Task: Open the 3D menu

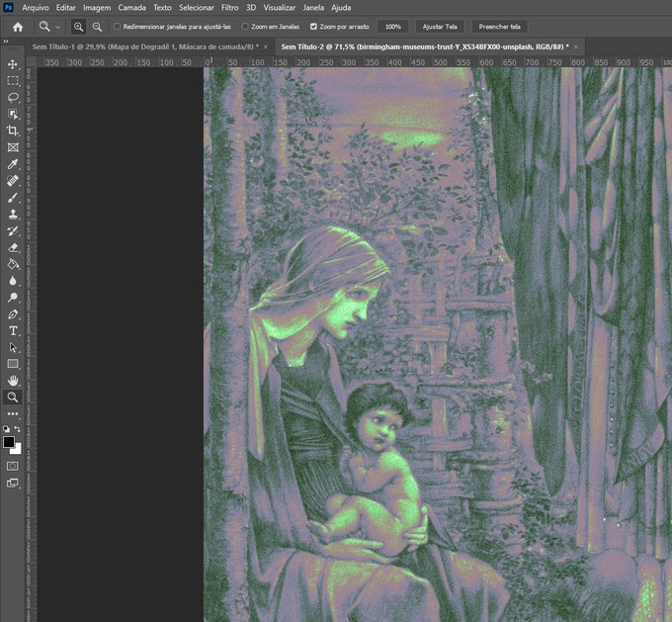Action: (x=251, y=8)
